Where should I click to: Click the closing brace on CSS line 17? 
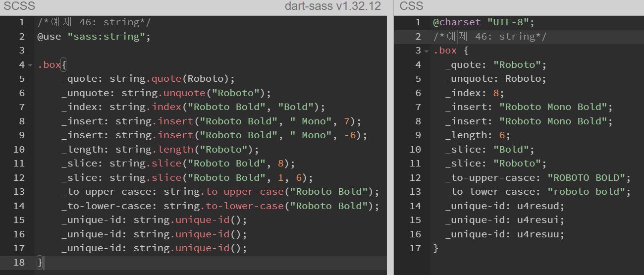(436, 248)
